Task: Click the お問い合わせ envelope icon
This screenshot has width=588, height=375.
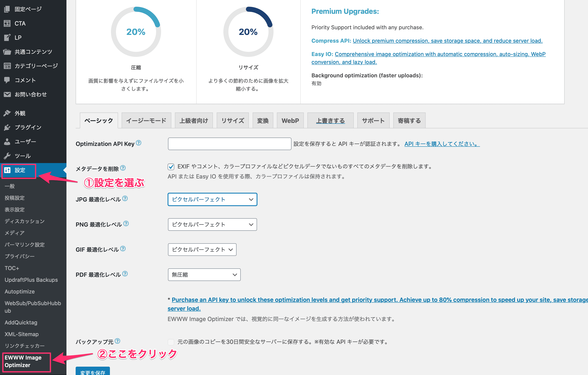Action: pos(7,94)
